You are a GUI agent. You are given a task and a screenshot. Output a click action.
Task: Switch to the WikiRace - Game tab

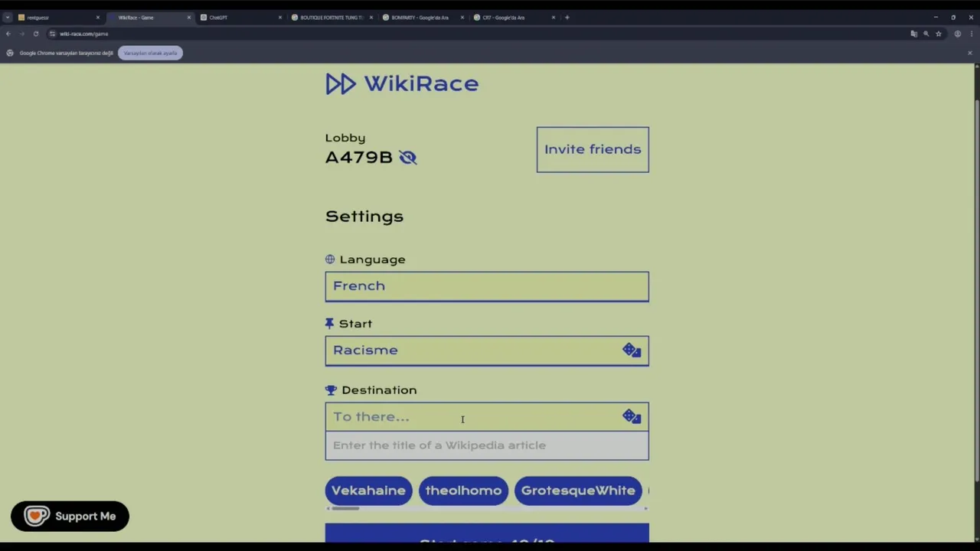[x=149, y=18]
